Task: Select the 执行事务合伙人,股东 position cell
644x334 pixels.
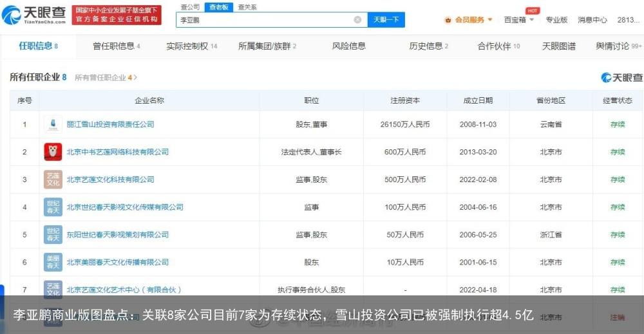Action: click(x=311, y=290)
